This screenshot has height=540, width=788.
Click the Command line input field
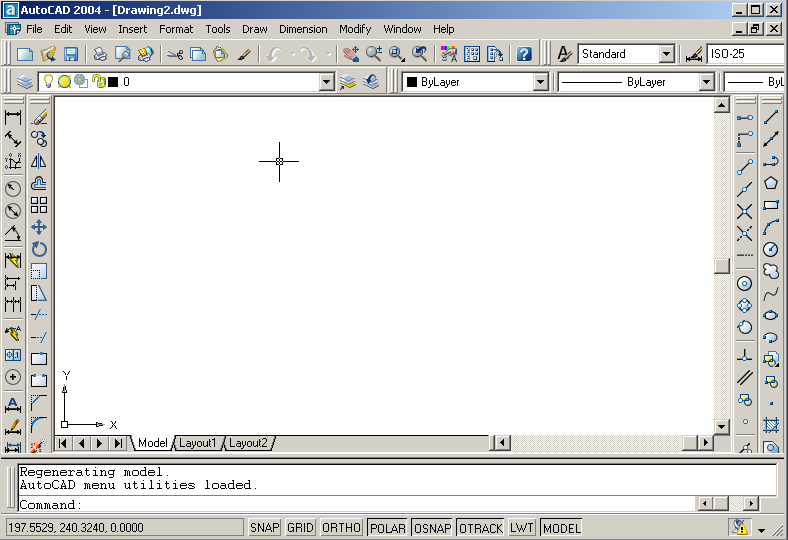click(357, 504)
